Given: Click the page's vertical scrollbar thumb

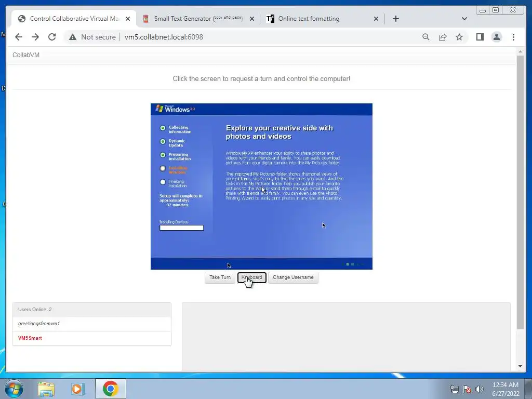Looking at the screenshot, I should point(520,192).
